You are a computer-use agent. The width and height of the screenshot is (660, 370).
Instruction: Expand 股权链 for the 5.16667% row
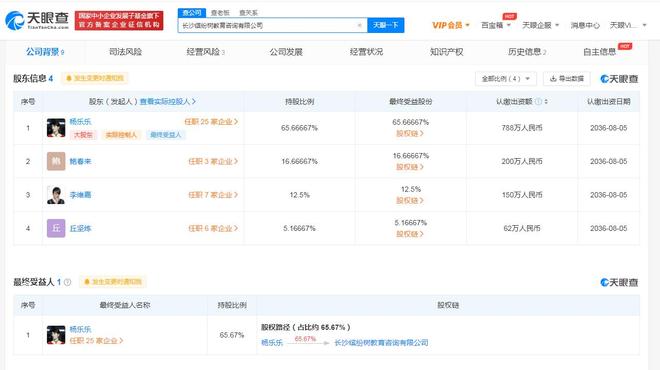pyautogui.click(x=410, y=234)
